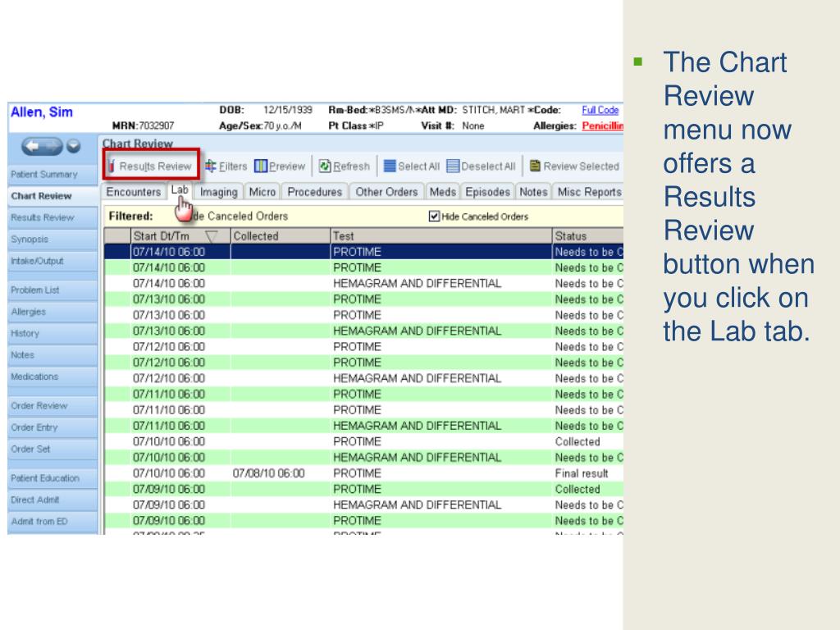Open Intake/Output in sidebar

(x=52, y=261)
